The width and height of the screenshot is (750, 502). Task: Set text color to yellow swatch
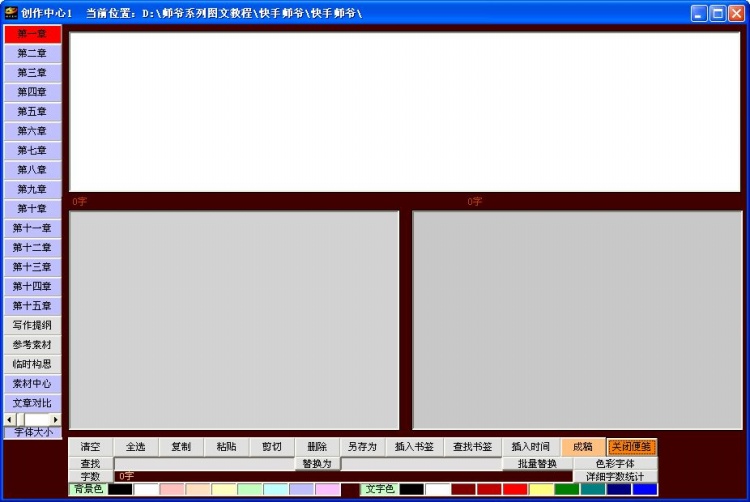pos(541,490)
